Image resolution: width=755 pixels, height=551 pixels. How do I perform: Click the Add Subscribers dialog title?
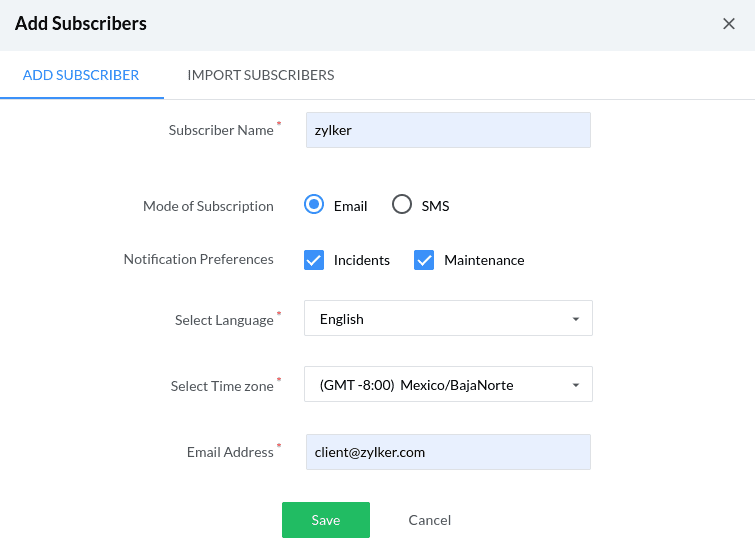(81, 24)
